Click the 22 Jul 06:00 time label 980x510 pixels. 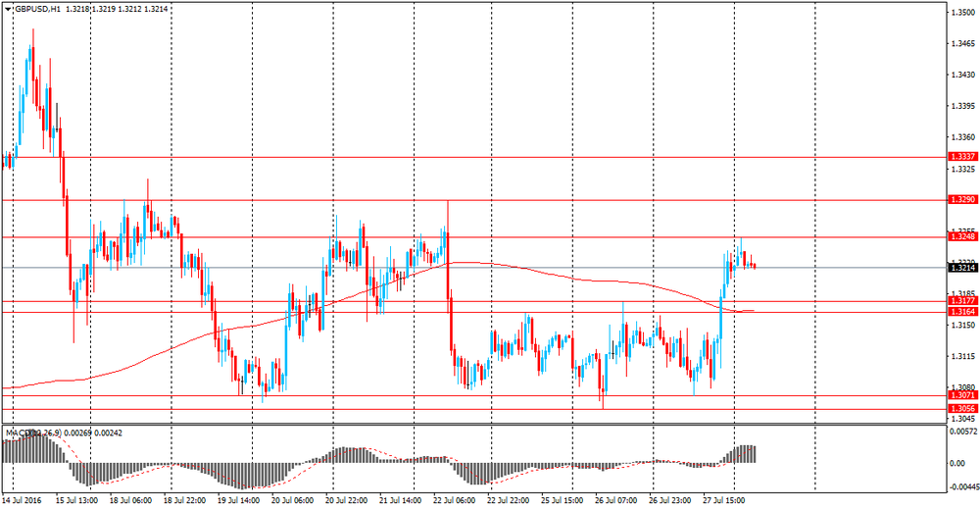point(455,500)
